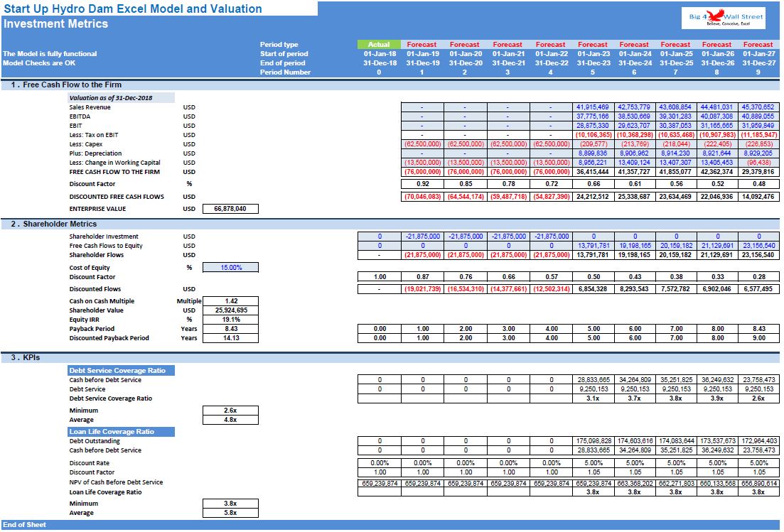784x532 pixels.
Task: Select the discount factor cell 0.92
Action: click(422, 184)
